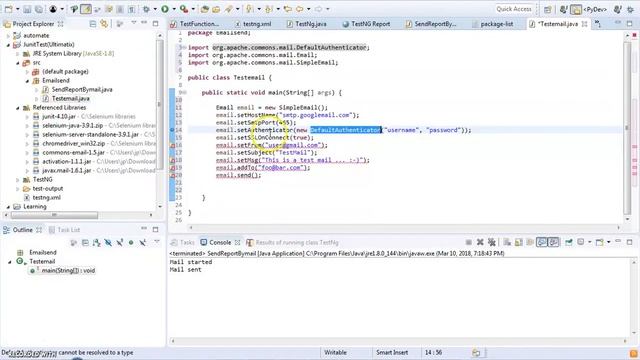Open the Display Selected Console dropdown arrow

(589, 242)
